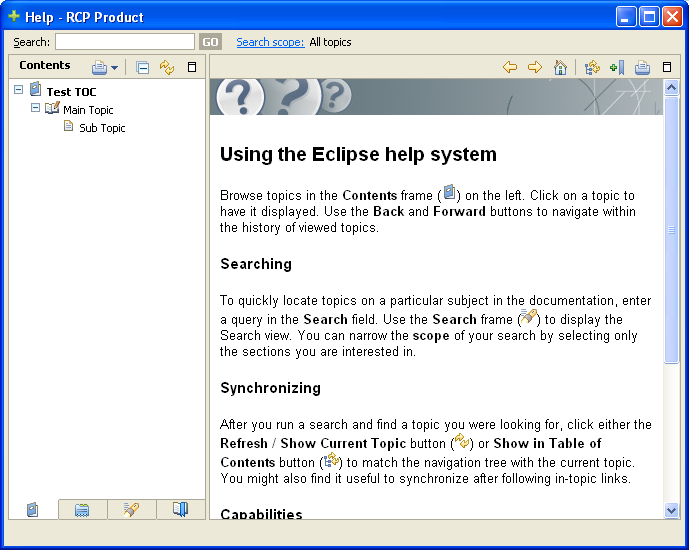Focus the Search text field
The width and height of the screenshot is (689, 550).
(125, 42)
